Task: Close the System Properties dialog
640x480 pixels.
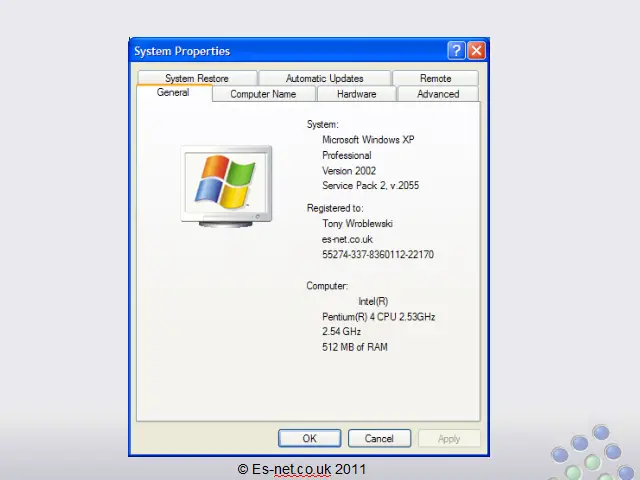Action: click(x=476, y=51)
